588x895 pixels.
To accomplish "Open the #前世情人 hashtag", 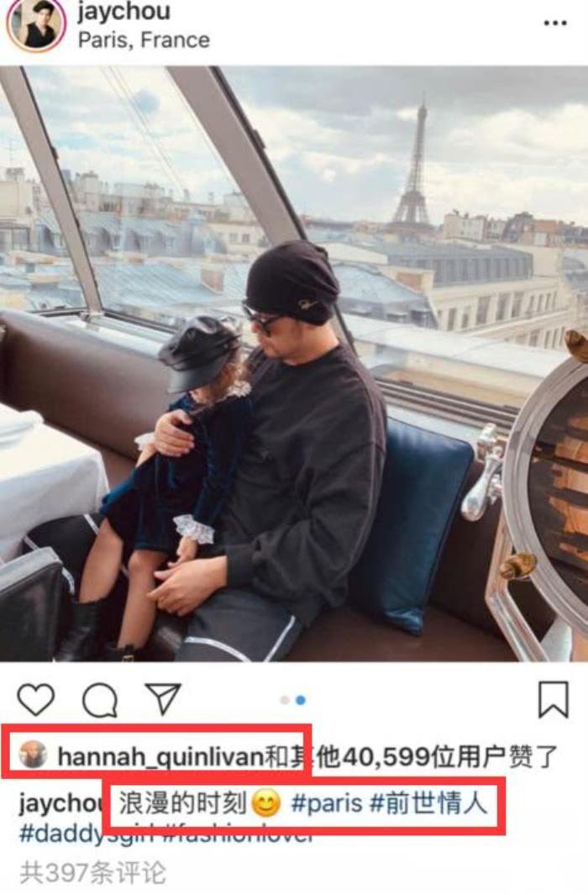I will [x=429, y=803].
